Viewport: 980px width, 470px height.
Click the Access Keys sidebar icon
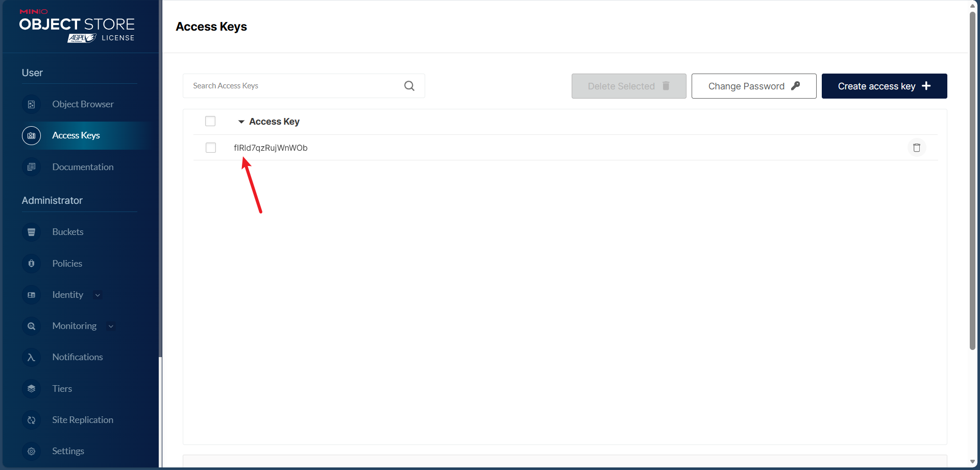coord(31,135)
